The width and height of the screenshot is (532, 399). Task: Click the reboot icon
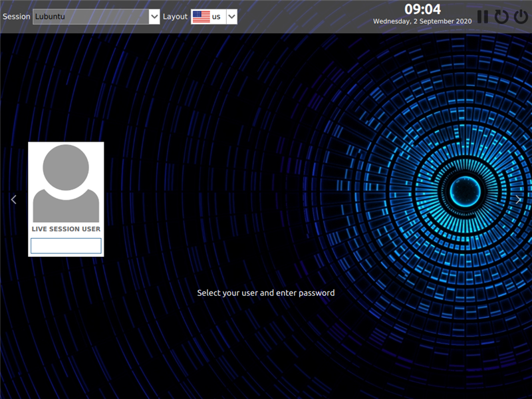(501, 17)
